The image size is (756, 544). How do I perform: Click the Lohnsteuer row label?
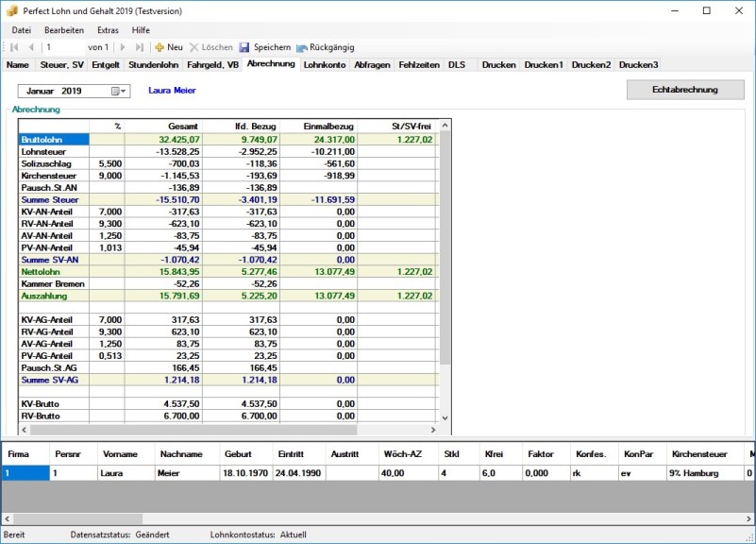[x=54, y=151]
